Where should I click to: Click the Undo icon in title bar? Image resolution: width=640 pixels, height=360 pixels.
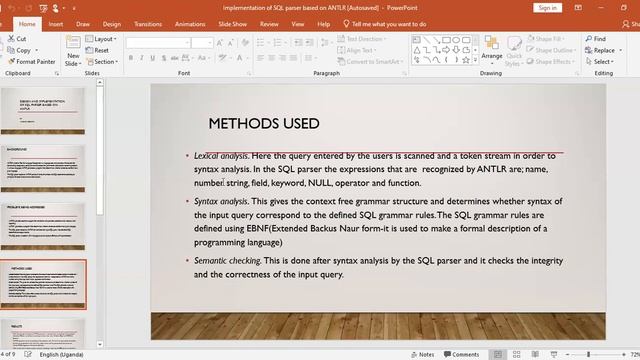pos(11,8)
